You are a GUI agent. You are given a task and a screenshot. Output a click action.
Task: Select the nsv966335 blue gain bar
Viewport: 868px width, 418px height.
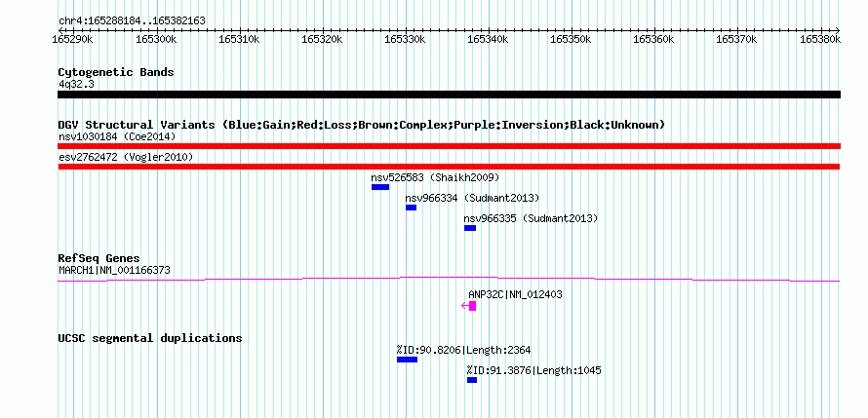coord(470,228)
